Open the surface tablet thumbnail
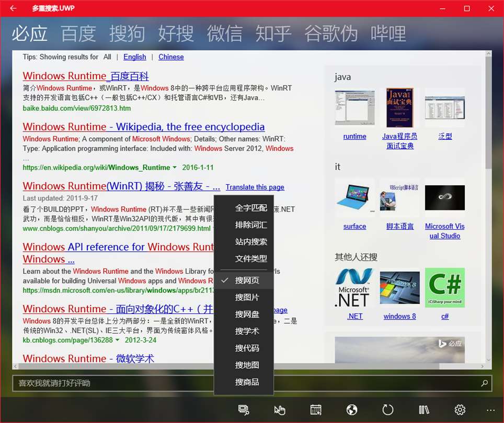Image resolution: width=504 pixels, height=423 pixels. tap(354, 197)
